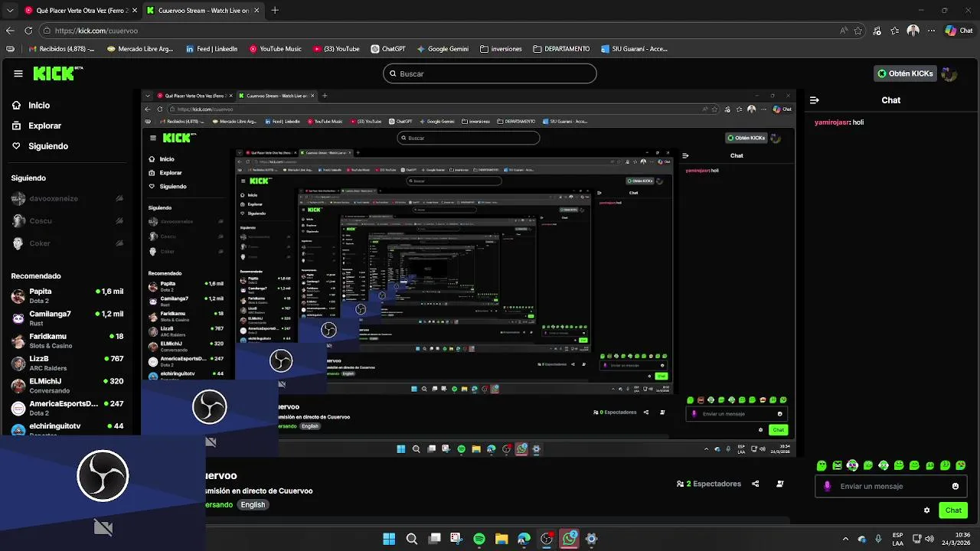The image size is (980, 551).
Task: Open File Explorer from the taskbar
Action: (x=501, y=539)
